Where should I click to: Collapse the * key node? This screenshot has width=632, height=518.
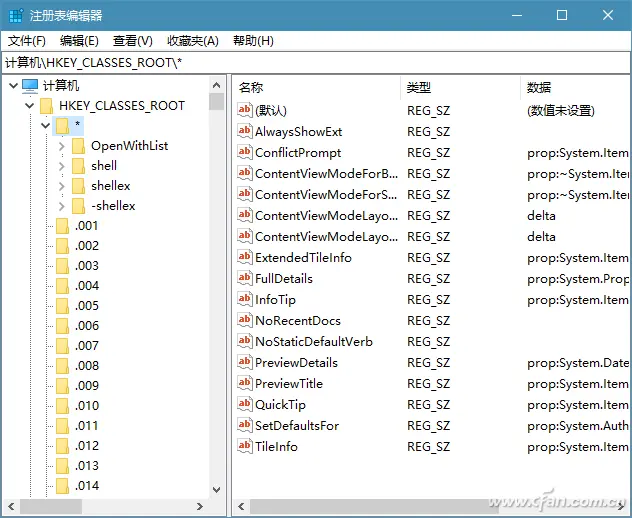(x=46, y=126)
